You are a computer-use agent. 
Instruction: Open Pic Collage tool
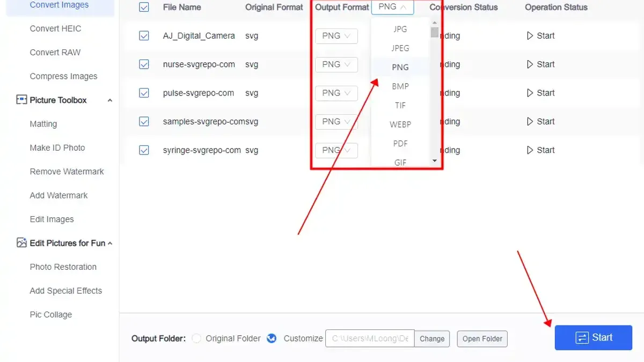51,315
